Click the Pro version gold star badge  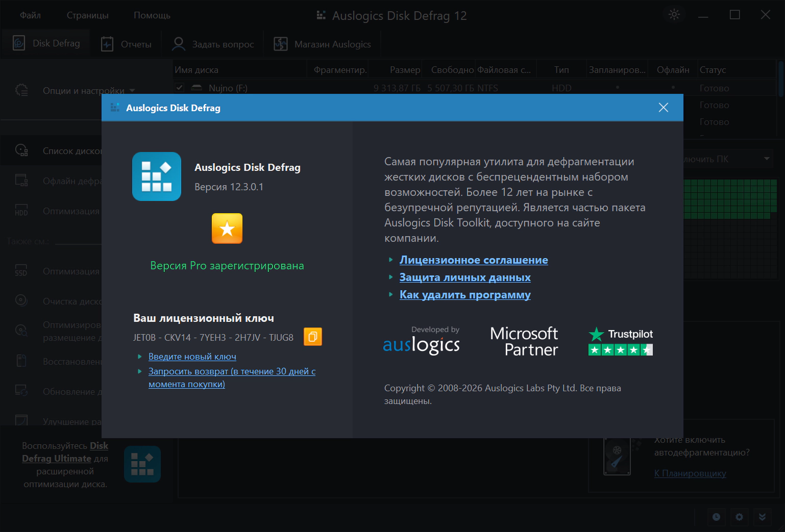(227, 229)
